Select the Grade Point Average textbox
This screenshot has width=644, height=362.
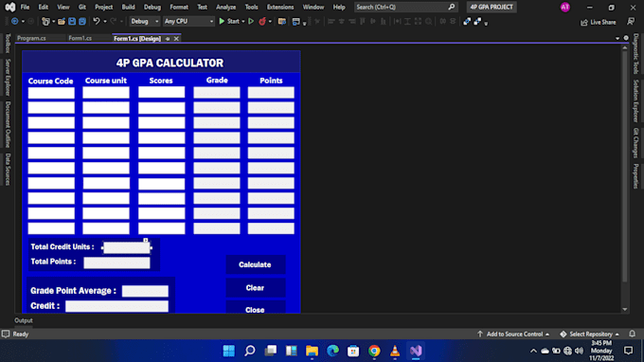coord(145,291)
